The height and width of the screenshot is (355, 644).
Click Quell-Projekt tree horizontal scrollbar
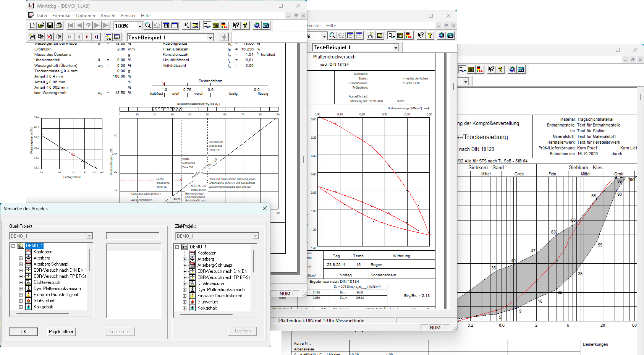click(x=43, y=313)
